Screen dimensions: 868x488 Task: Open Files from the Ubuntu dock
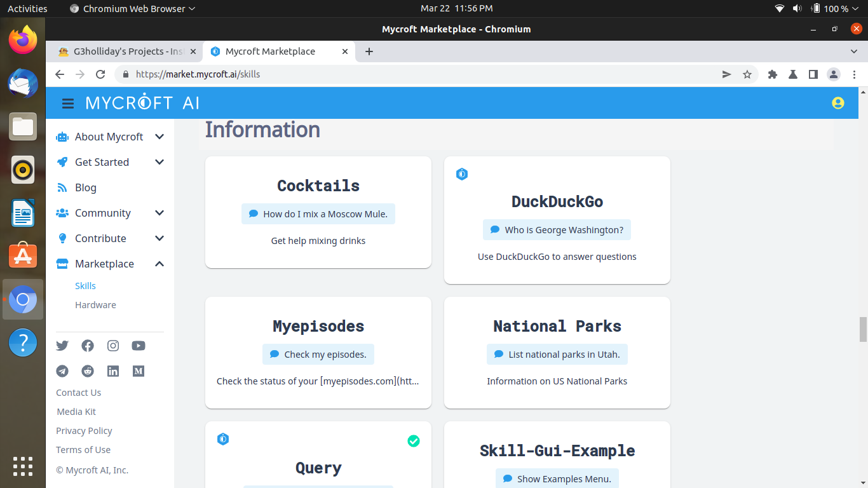click(x=23, y=127)
